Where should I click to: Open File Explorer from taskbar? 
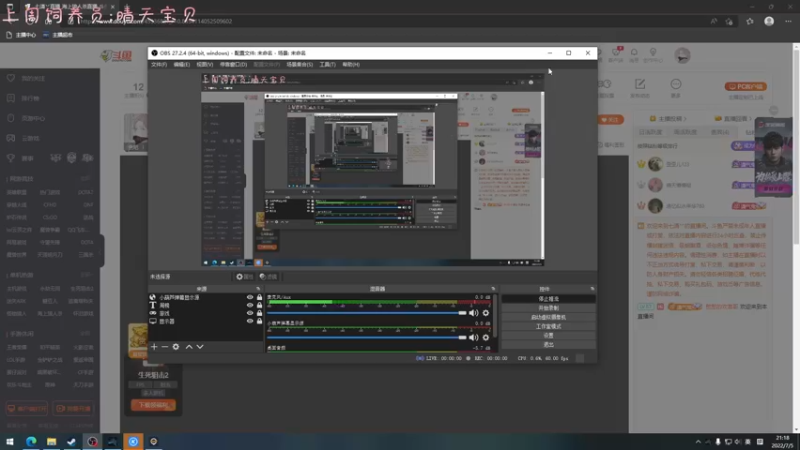tap(52, 441)
